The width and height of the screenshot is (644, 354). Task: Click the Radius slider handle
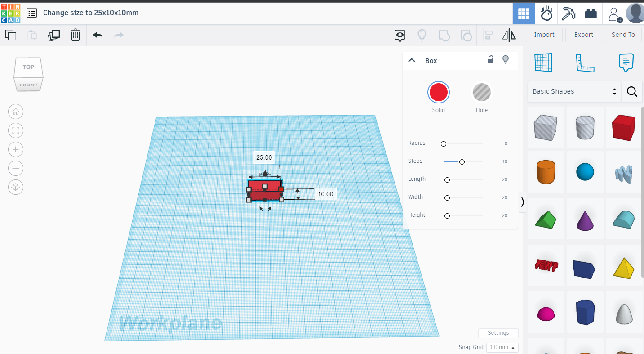point(444,144)
